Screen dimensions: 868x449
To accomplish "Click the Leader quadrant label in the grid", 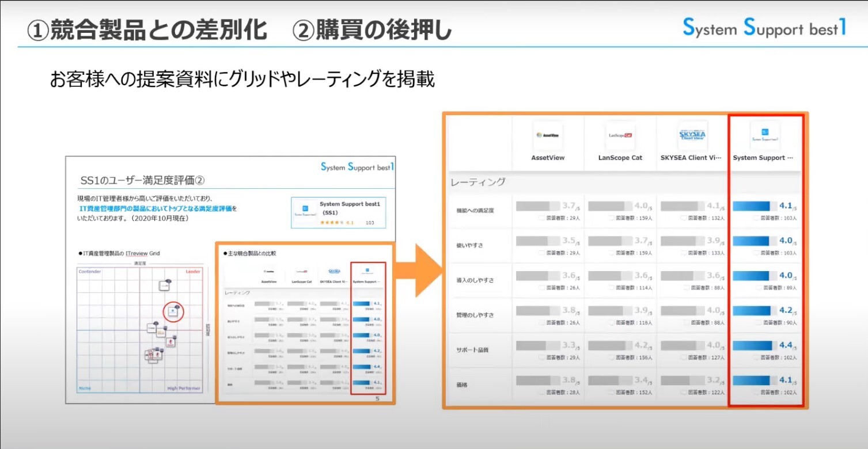I will coord(192,271).
